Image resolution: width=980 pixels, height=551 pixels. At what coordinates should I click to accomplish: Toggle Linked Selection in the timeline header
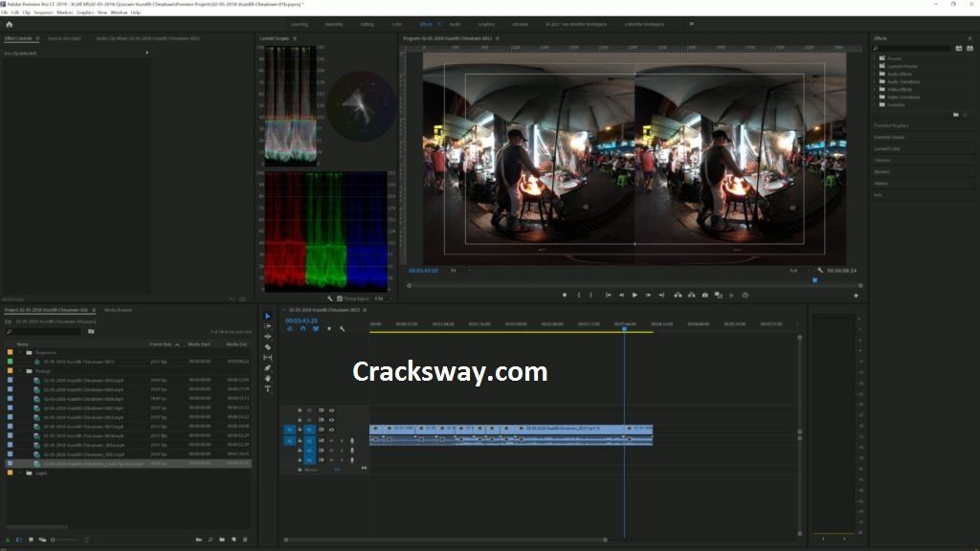pyautogui.click(x=316, y=329)
